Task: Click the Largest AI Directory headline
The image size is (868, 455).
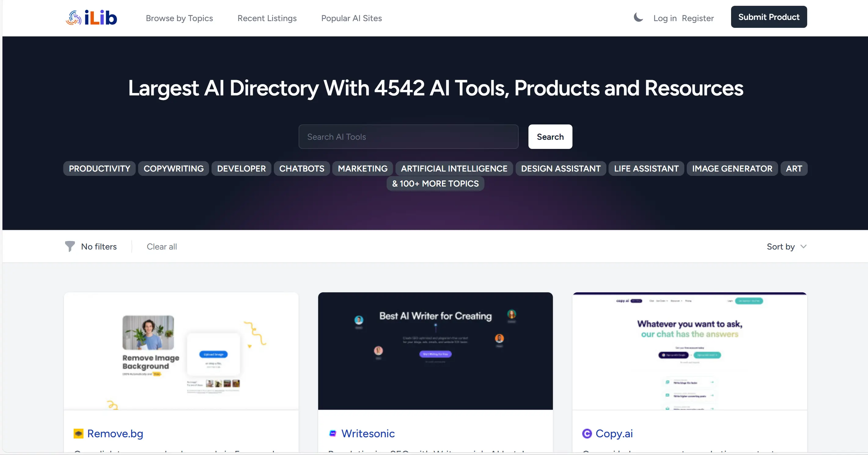Action: point(435,88)
